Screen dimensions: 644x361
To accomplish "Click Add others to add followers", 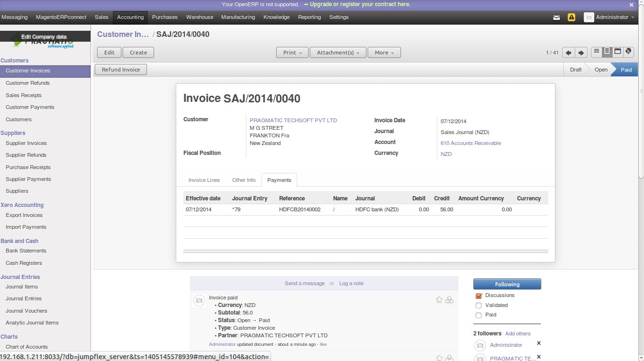I will (x=518, y=334).
